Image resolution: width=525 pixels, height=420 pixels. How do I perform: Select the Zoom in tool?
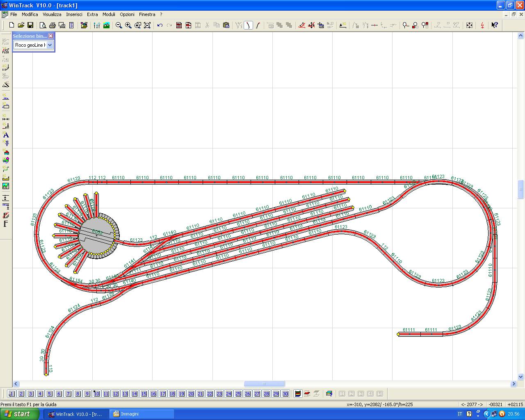128,25
